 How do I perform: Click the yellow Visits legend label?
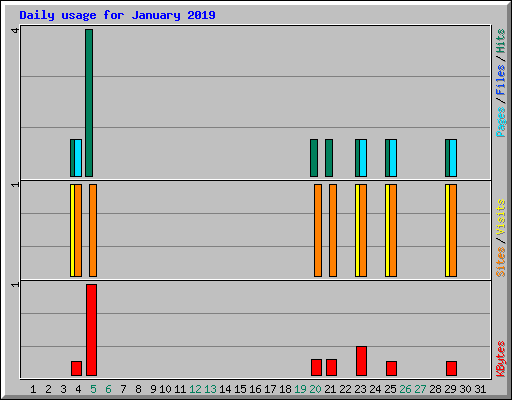pos(501,218)
